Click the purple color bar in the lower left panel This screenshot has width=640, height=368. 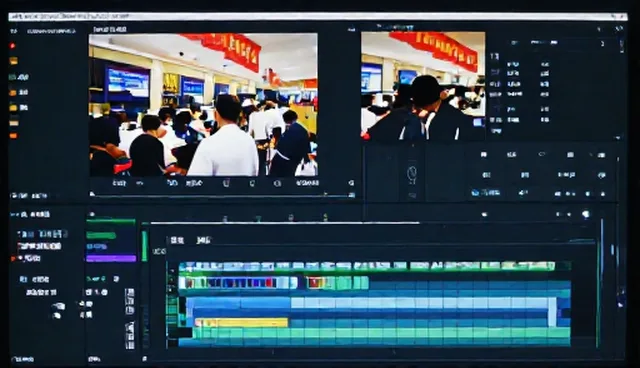tap(111, 258)
